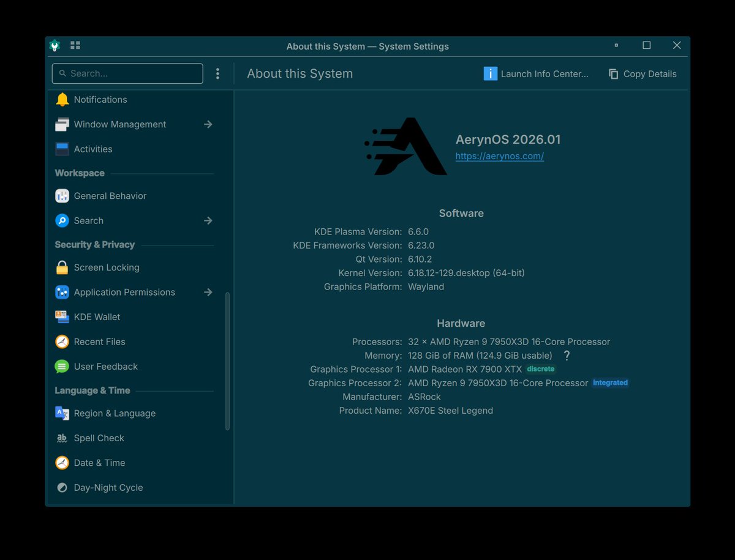The width and height of the screenshot is (735, 560).
Task: Click the blue integrated GPU badge
Action: click(x=611, y=383)
